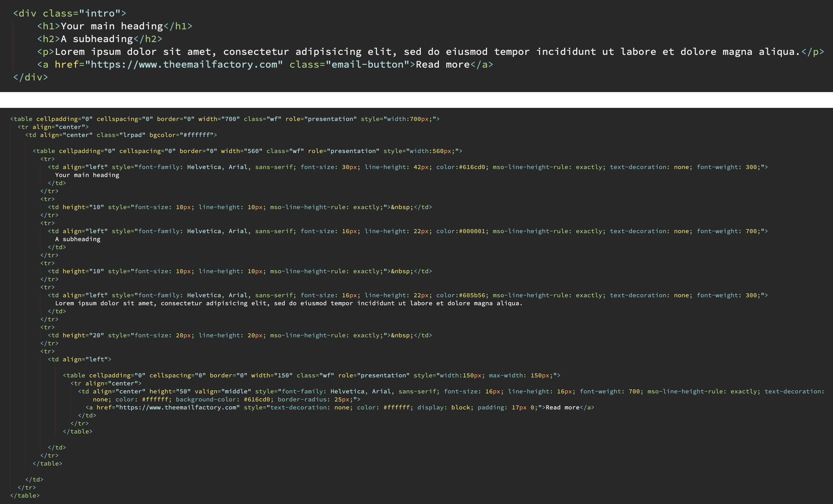Click the Lorem ipsum text inside the p tag
The width and height of the screenshot is (833, 504).
[428, 51]
